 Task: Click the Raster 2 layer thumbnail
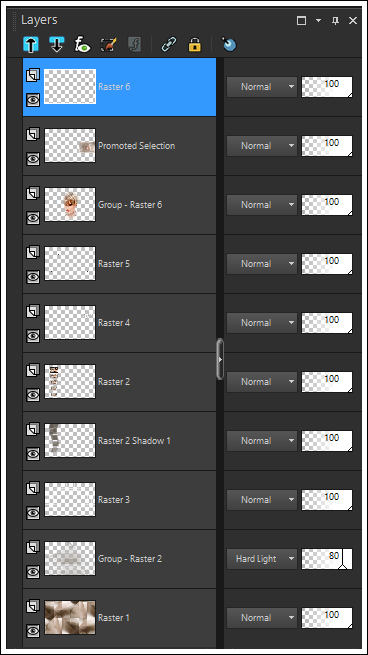pos(70,381)
